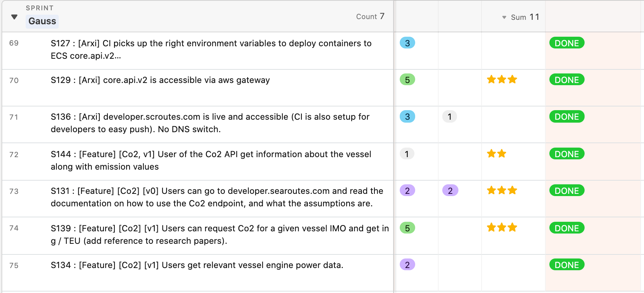This screenshot has width=644, height=293.
Task: Collapse the Gauss sprint group
Action: [14, 17]
